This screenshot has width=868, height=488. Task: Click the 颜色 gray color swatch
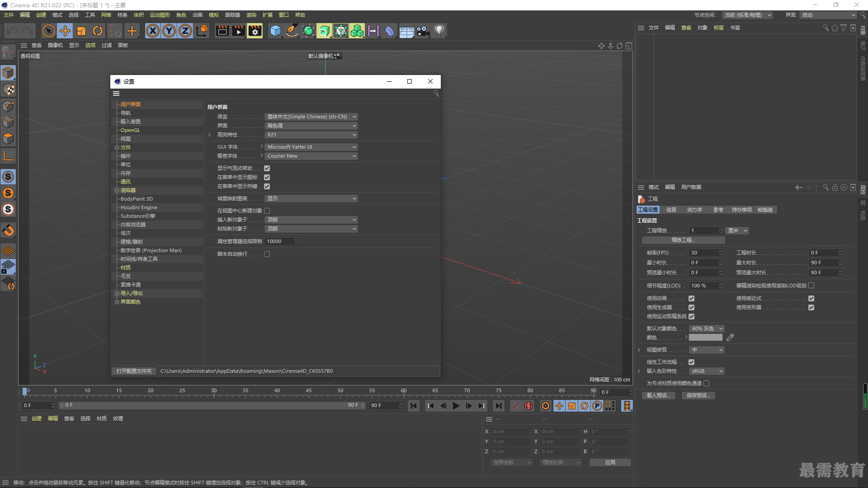coord(705,338)
